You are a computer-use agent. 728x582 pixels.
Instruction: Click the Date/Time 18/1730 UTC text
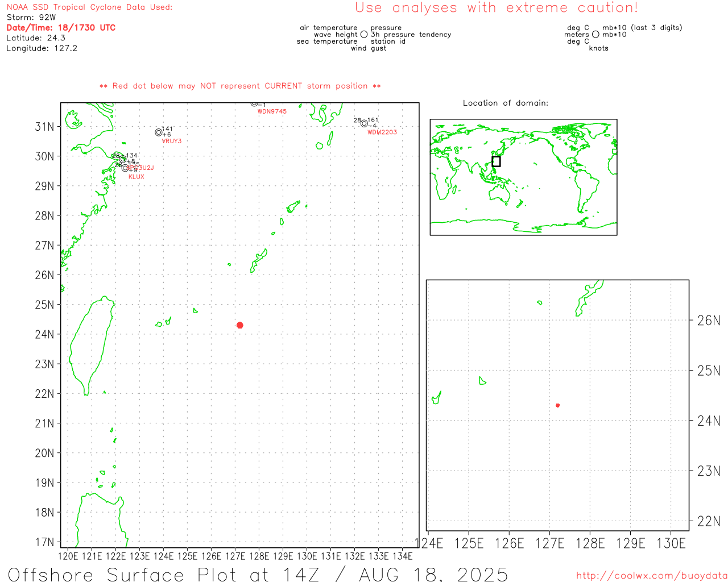(x=61, y=28)
